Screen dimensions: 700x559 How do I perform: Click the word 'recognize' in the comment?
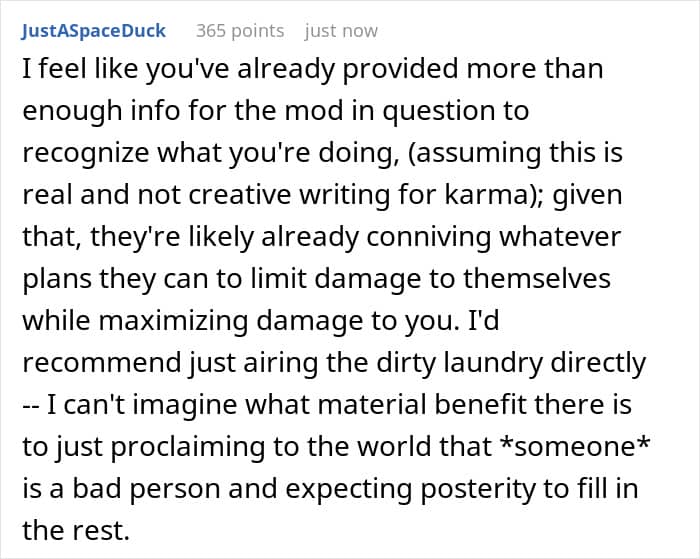click(86, 153)
